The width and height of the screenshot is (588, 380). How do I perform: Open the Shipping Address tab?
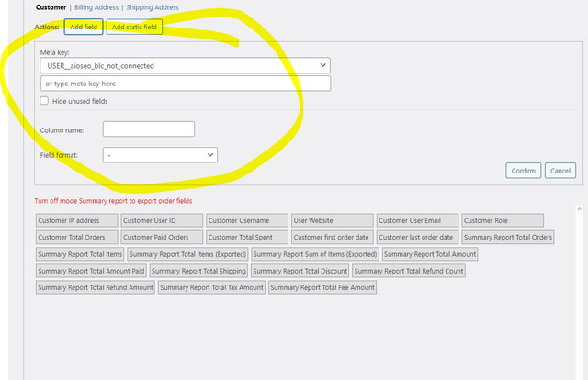(153, 7)
